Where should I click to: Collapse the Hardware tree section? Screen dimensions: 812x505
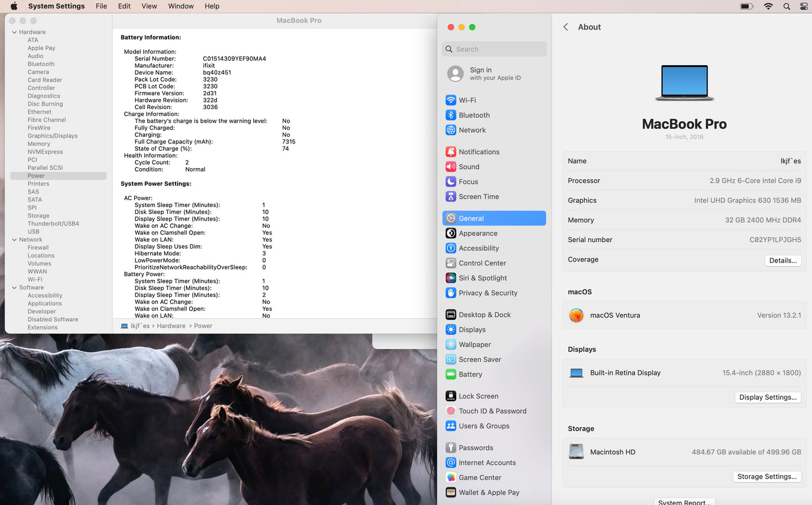pyautogui.click(x=14, y=32)
